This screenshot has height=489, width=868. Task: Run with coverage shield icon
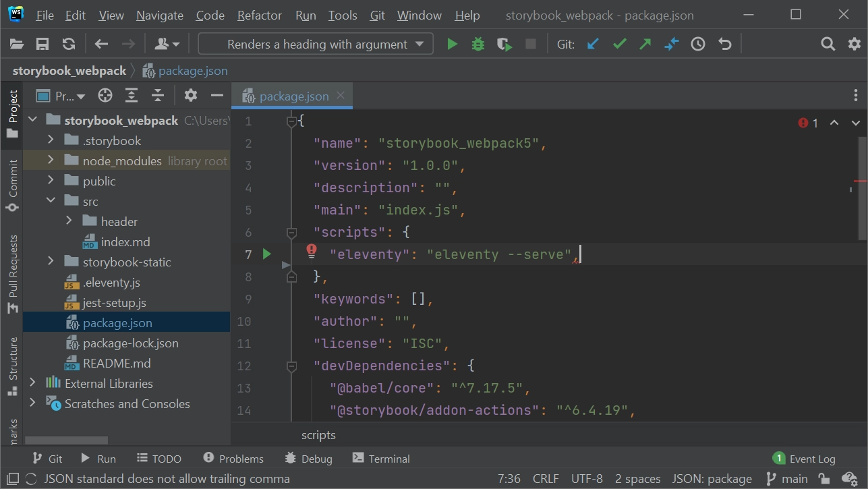[504, 45]
